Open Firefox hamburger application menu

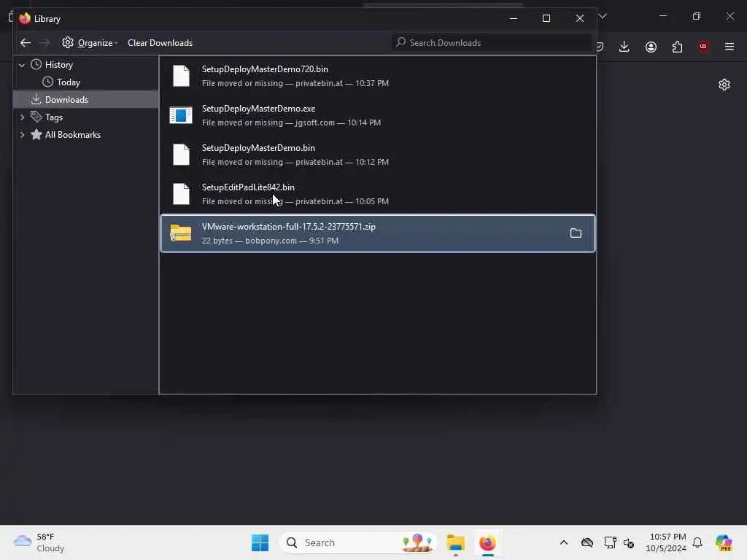729,47
